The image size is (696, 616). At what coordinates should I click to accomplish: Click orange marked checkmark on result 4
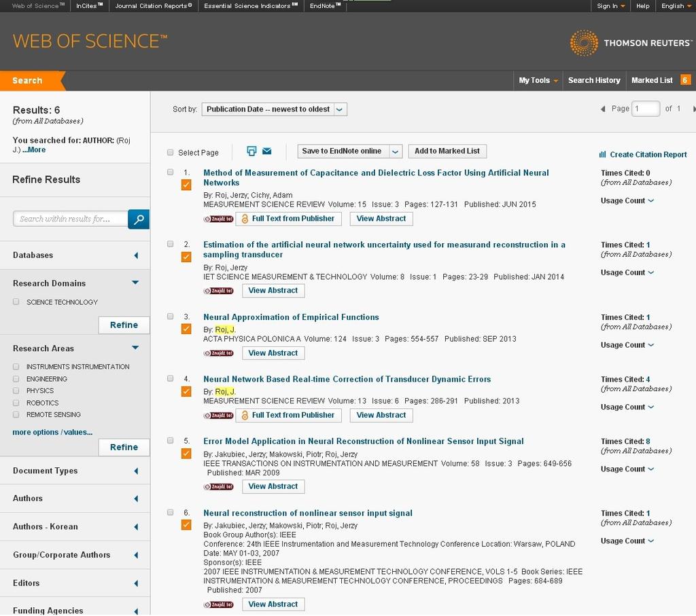[186, 392]
